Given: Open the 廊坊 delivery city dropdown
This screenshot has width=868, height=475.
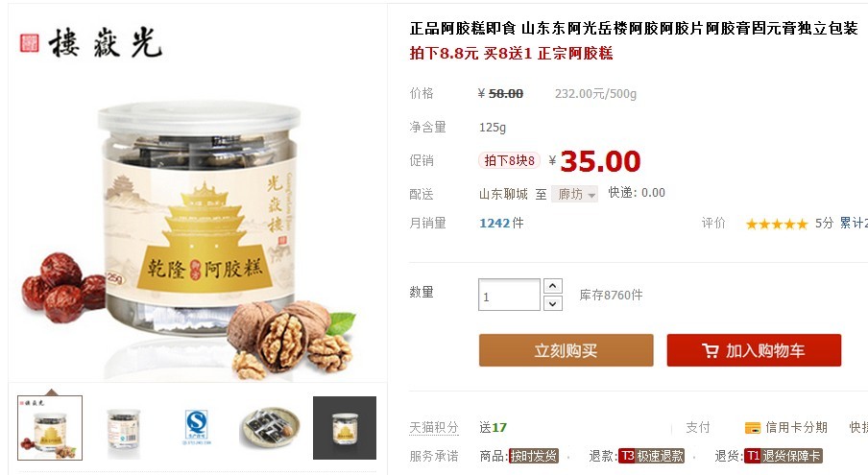Looking at the screenshot, I should (x=574, y=194).
